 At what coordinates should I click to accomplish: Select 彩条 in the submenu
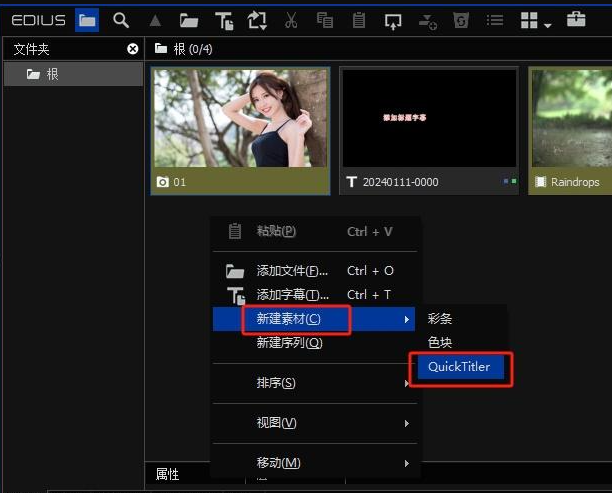click(461, 319)
